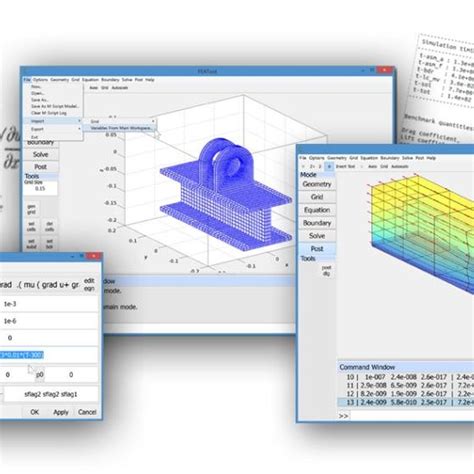Open the Boundary menu in the Post plot window
The image size is (474, 474).
click(390, 158)
